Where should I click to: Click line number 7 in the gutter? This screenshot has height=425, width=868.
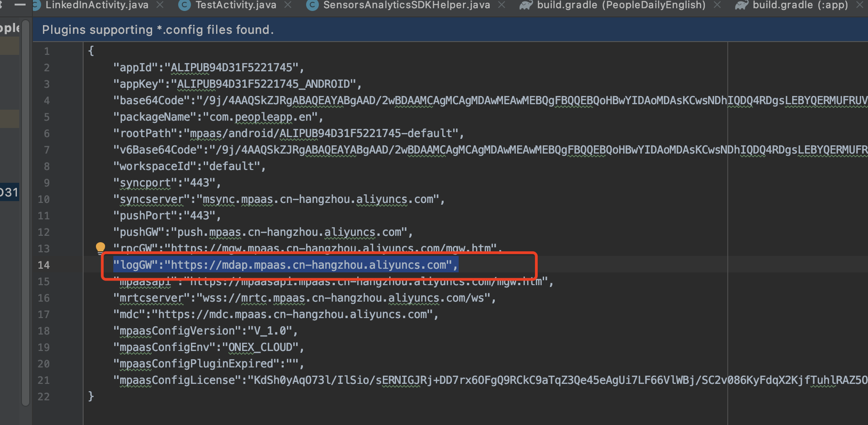tap(47, 150)
